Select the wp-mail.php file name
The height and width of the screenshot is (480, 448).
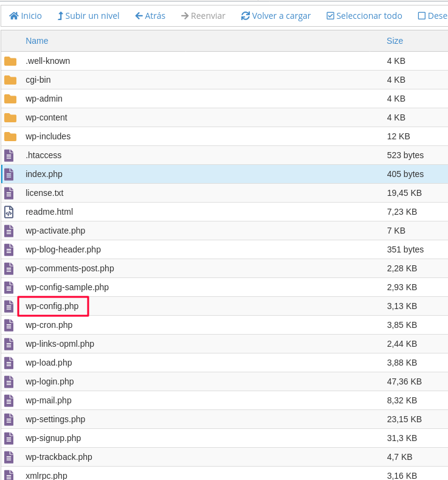coord(49,400)
